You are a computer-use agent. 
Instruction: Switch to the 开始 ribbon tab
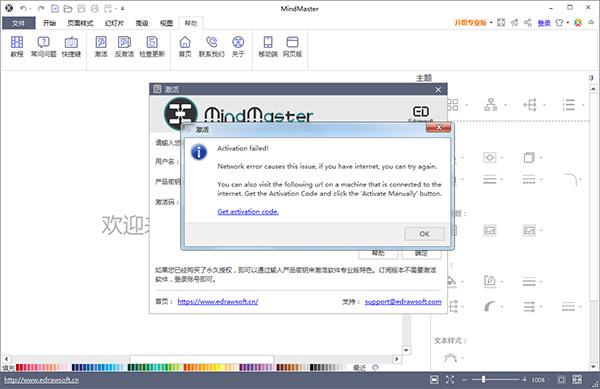tap(49, 23)
